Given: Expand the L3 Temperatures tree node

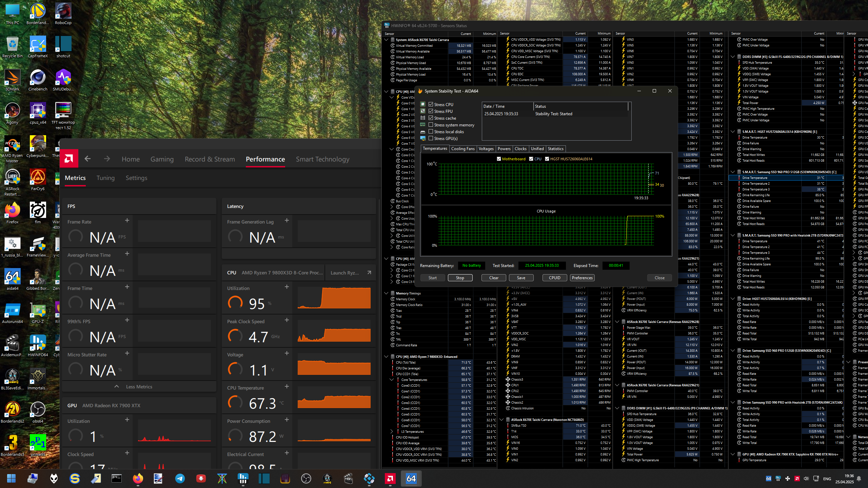Looking at the screenshot, I should [x=392, y=431].
